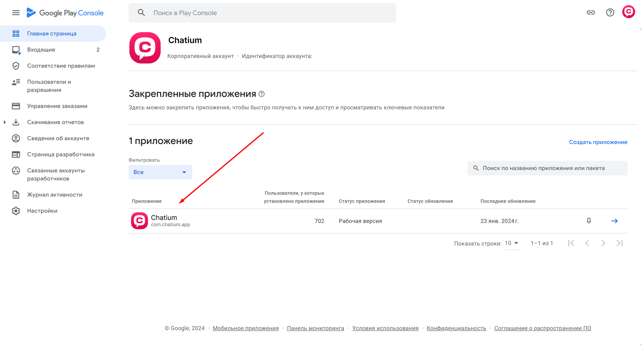The height and width of the screenshot is (347, 644).
Task: Click the Статус приложения column header
Action: [362, 201]
